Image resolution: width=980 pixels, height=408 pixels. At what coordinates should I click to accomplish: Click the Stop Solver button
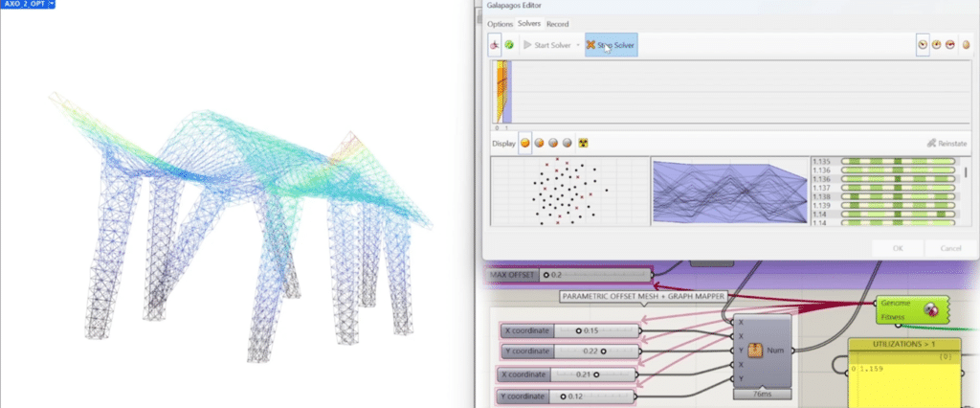(611, 44)
